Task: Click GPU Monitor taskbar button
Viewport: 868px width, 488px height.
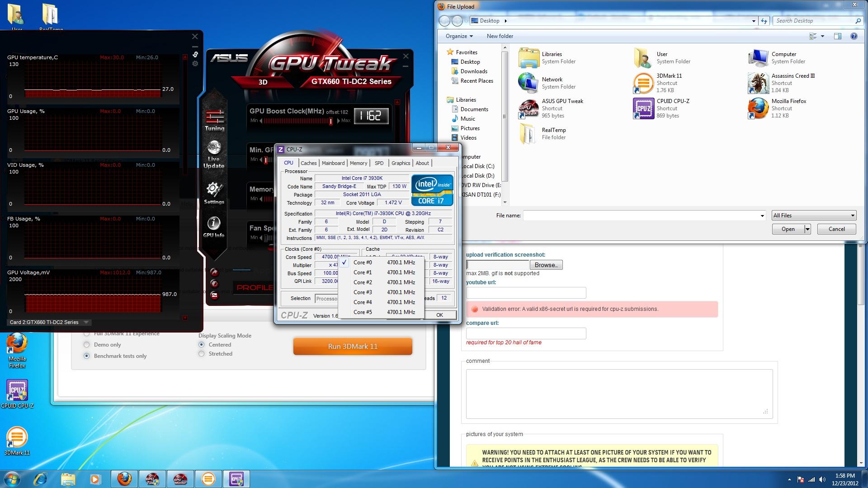Action: (x=180, y=479)
